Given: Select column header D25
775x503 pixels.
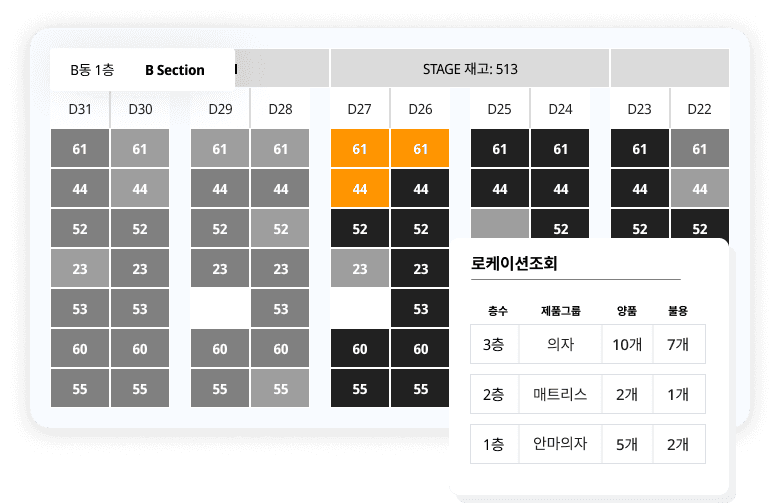Looking at the screenshot, I should [x=500, y=109].
